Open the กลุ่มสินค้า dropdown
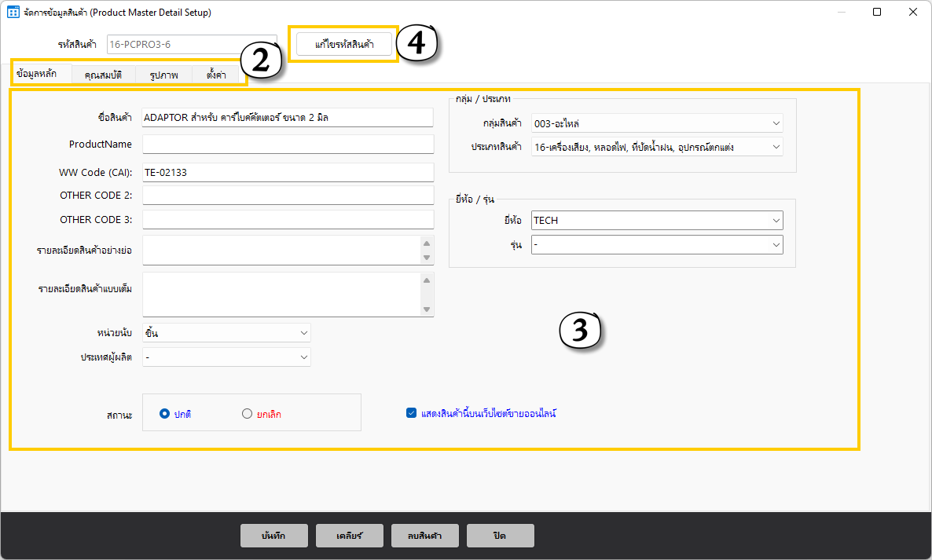This screenshot has width=932, height=560. [657, 123]
